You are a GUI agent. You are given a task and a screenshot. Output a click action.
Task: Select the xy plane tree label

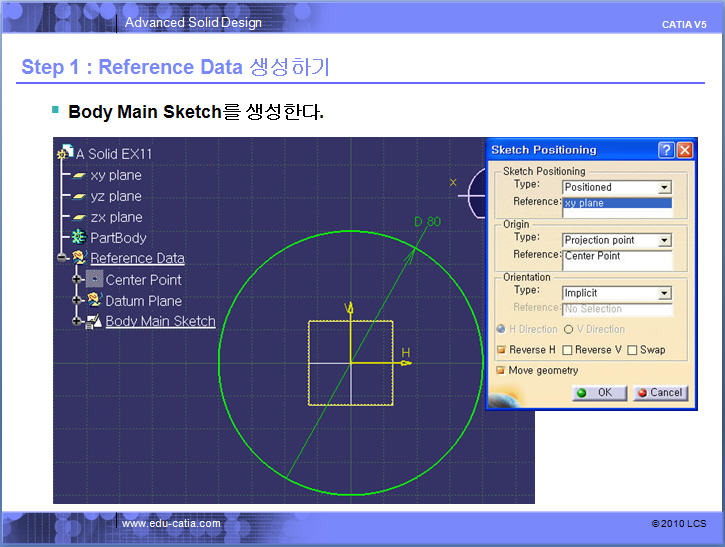pos(116,175)
